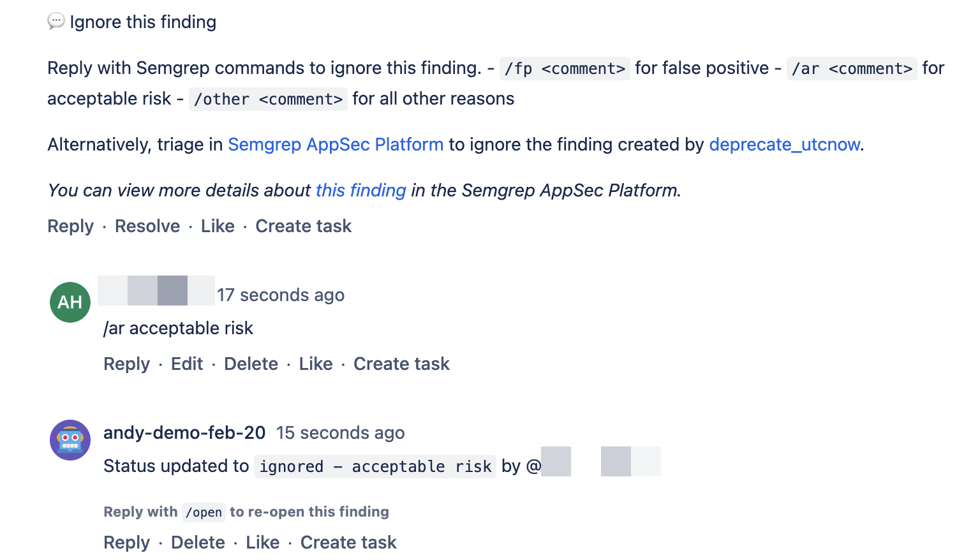Click the robot avatar for andy-demo-feb-20
The image size is (980, 560).
coord(70,440)
